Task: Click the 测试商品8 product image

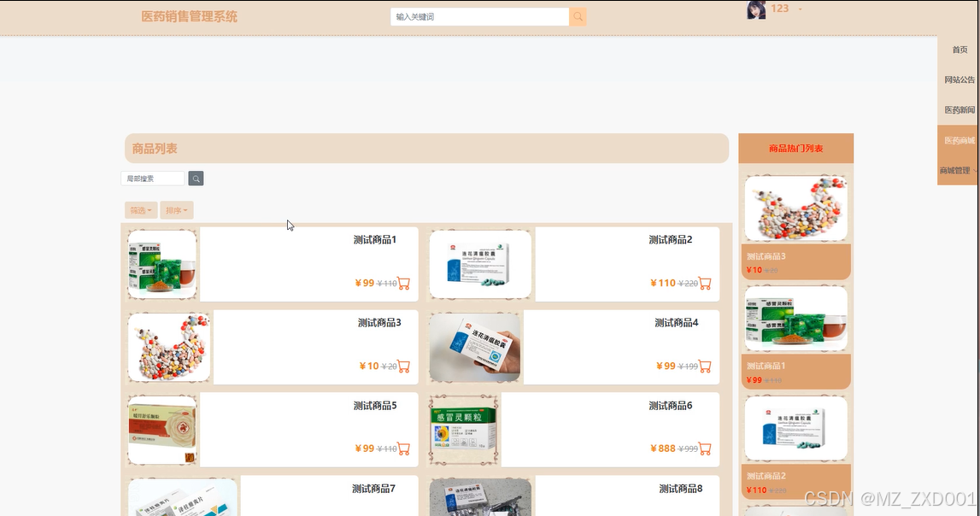Action: pos(480,497)
